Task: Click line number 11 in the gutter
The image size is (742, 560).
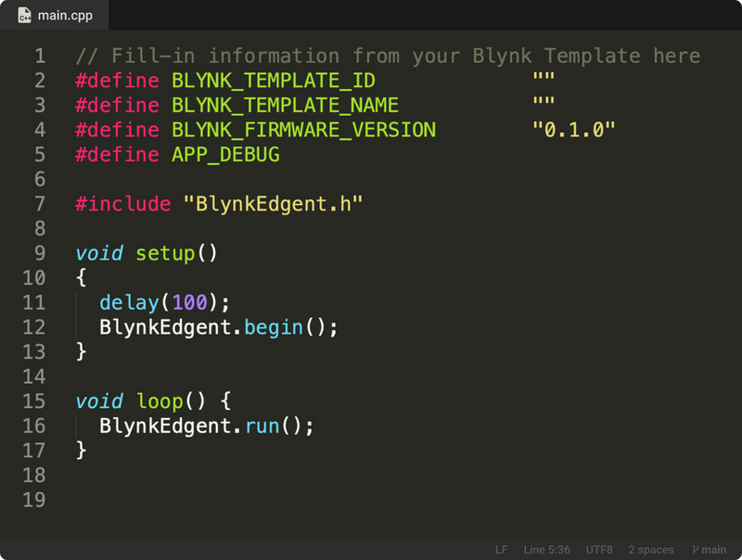Action: click(32, 302)
